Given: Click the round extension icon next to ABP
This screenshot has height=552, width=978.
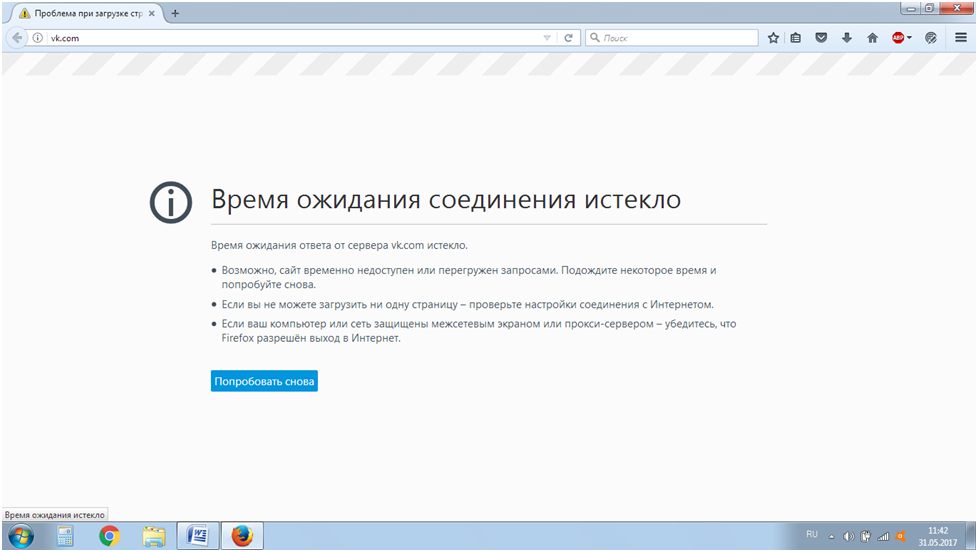Looking at the screenshot, I should coord(931,38).
